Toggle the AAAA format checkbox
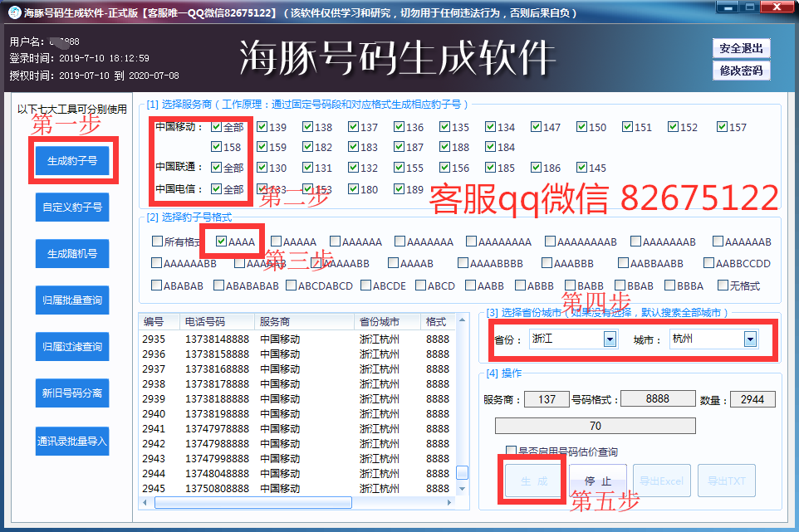The height and width of the screenshot is (532, 799). click(x=221, y=242)
